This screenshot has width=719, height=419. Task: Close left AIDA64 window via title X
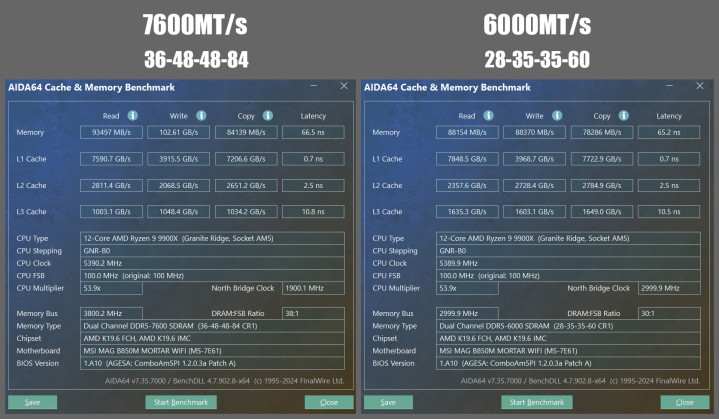[x=344, y=86]
